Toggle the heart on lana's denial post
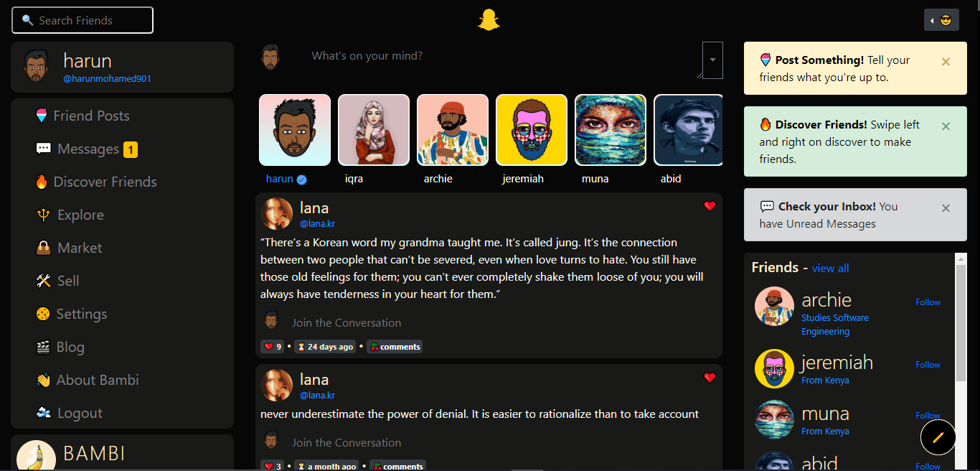 click(710, 378)
